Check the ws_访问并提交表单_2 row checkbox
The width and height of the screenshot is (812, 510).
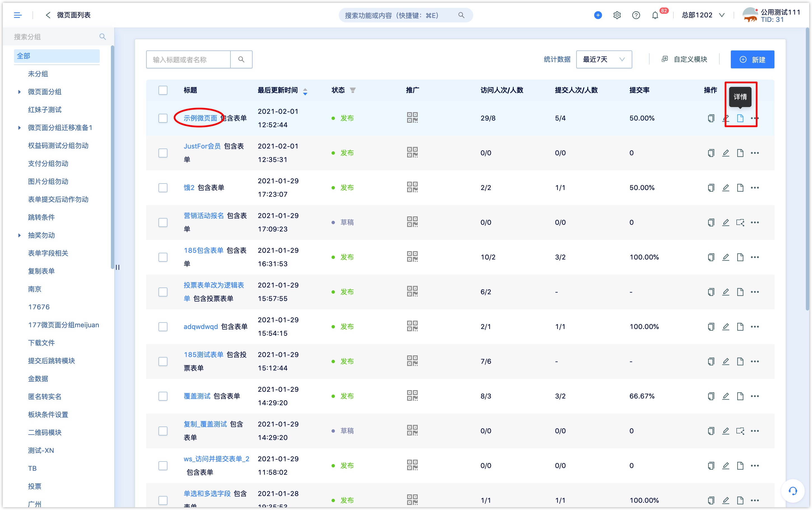pyautogui.click(x=163, y=465)
